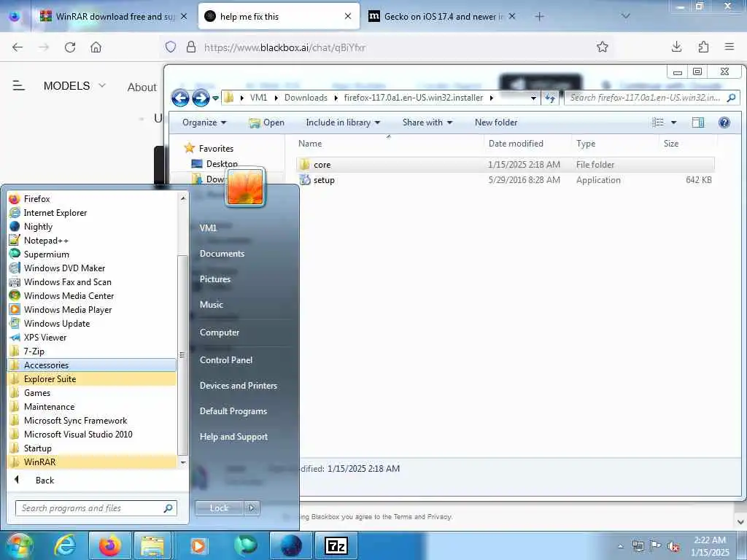The image size is (747, 560).
Task: Open Pictures from the Start menu
Action: [x=215, y=279]
